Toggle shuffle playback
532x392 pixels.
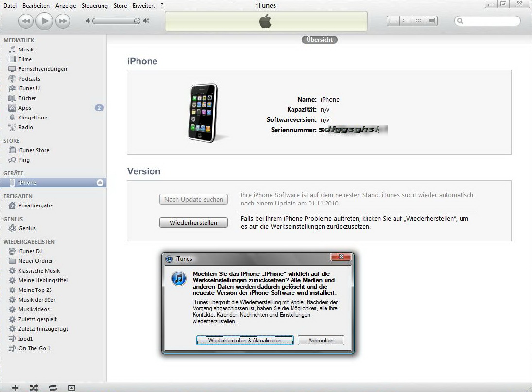34,388
